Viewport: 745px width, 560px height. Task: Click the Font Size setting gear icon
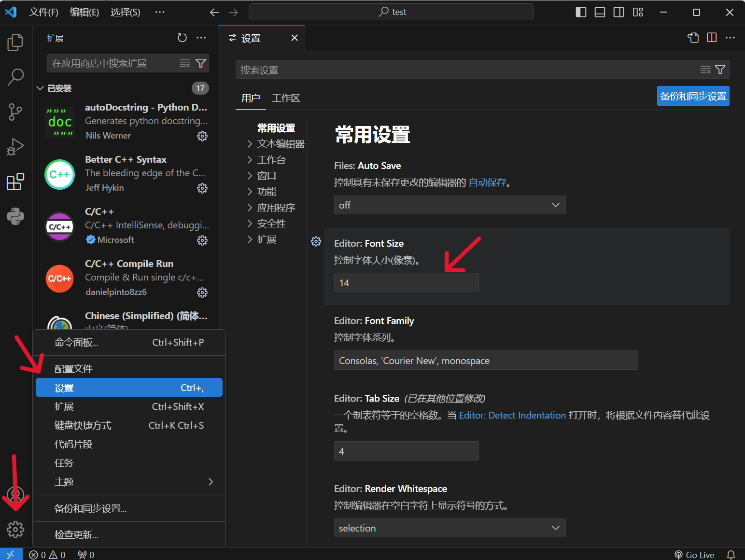[316, 241]
